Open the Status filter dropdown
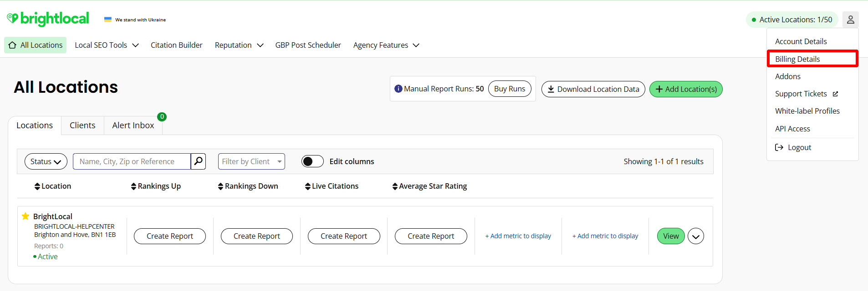868x291 pixels. coord(46,161)
